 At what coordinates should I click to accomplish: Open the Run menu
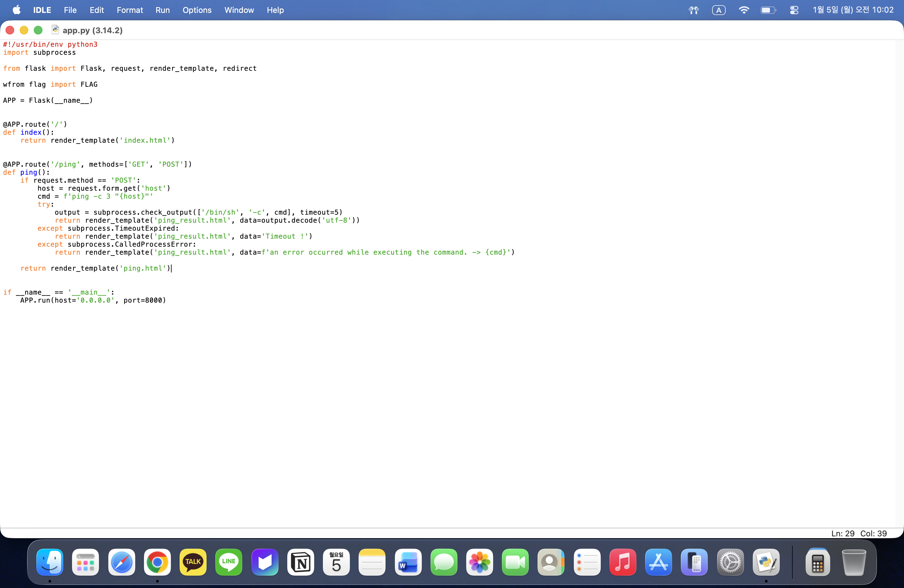pyautogui.click(x=162, y=10)
